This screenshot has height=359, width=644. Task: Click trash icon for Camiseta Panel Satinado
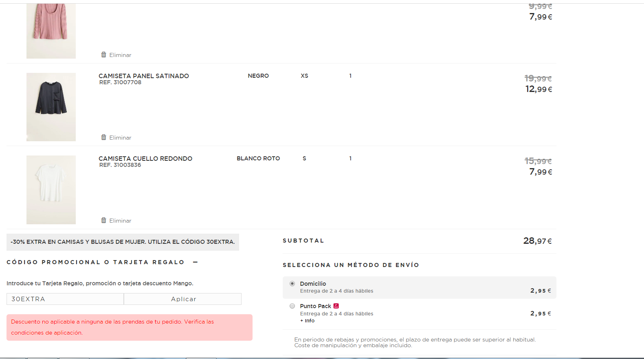point(104,137)
